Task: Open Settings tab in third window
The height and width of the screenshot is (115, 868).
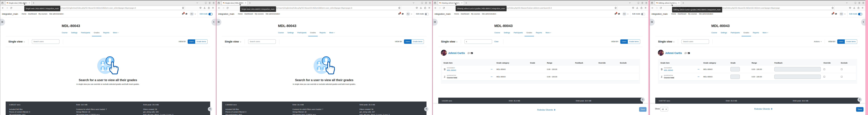Action: (507, 33)
